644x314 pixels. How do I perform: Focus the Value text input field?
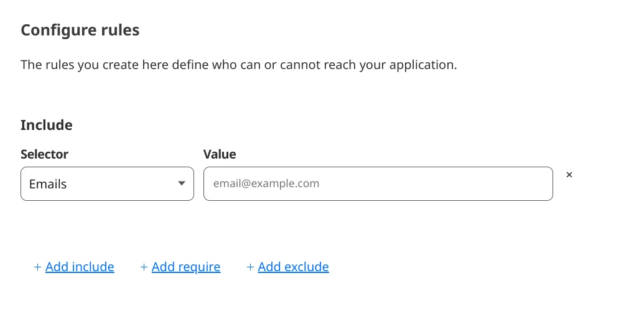(x=378, y=184)
